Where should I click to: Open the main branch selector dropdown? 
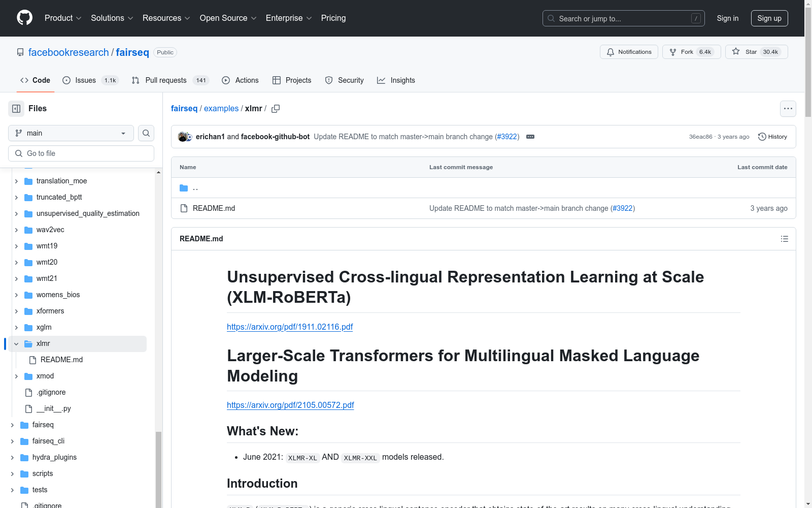(x=71, y=133)
